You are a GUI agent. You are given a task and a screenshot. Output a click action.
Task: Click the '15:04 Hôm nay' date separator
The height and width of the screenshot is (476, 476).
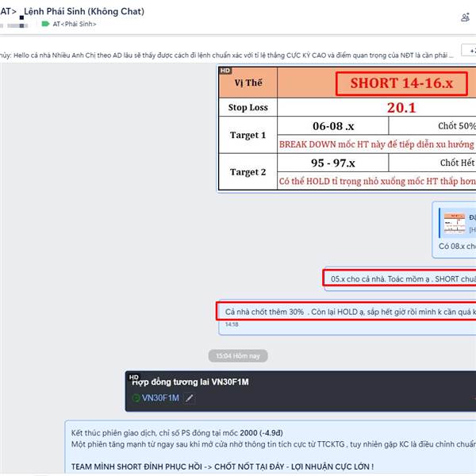(238, 355)
